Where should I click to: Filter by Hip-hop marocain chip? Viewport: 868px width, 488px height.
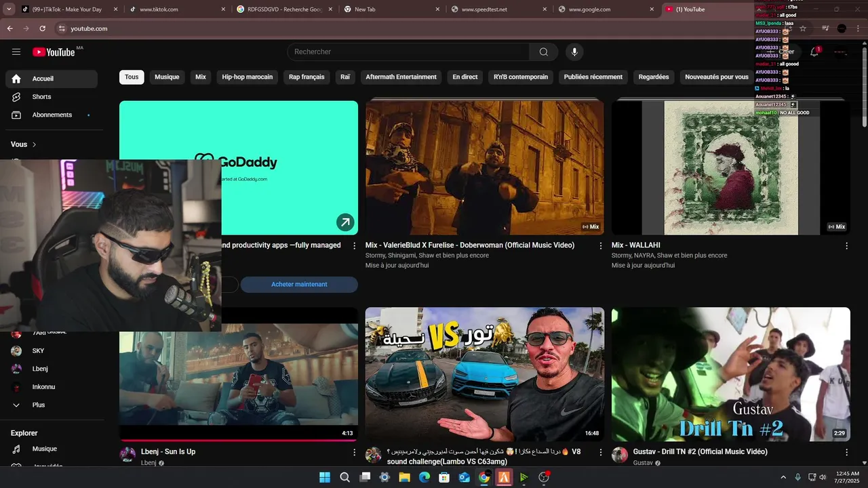coord(248,77)
